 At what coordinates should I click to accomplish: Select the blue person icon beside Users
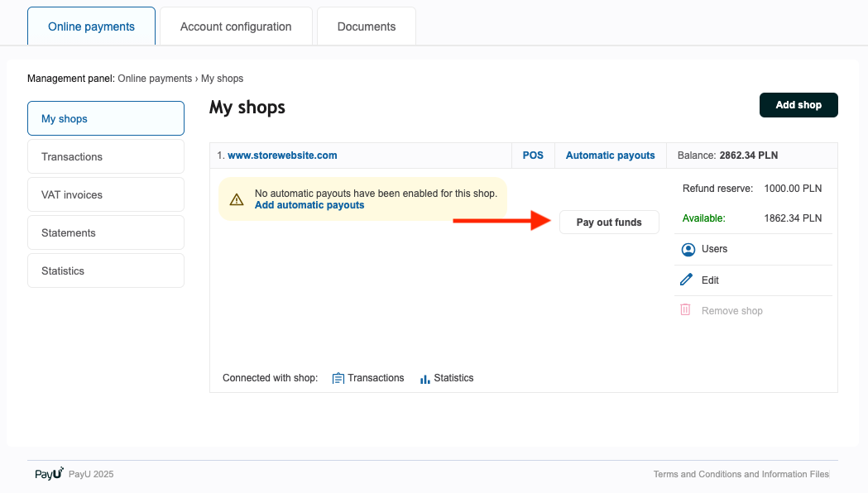pyautogui.click(x=688, y=249)
